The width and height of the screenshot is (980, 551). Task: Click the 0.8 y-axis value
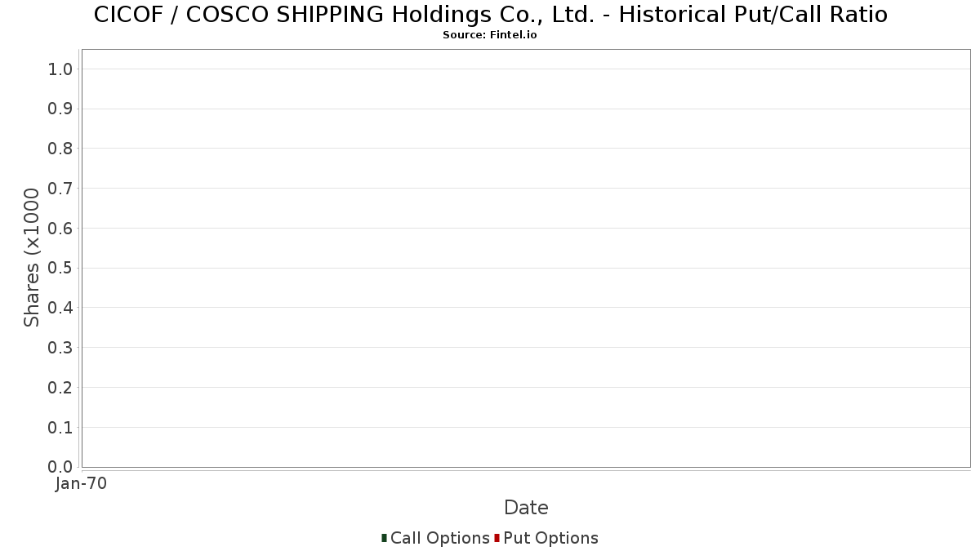tap(61, 149)
